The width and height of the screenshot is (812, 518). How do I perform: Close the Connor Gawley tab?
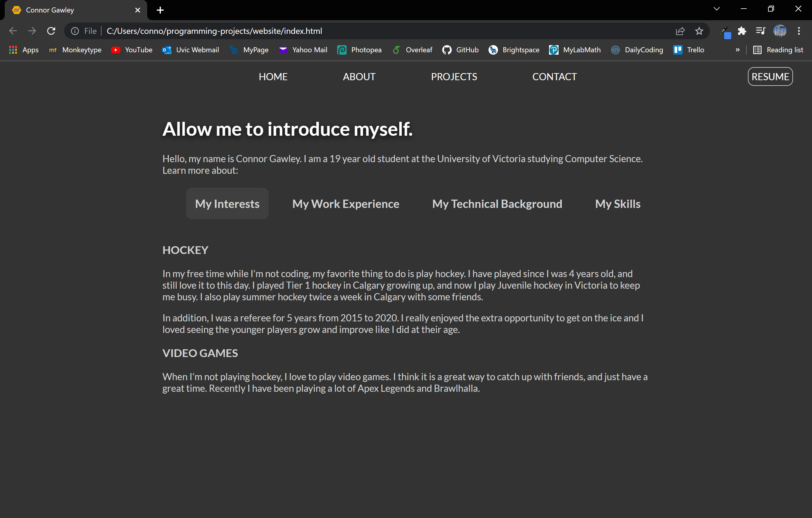138,10
